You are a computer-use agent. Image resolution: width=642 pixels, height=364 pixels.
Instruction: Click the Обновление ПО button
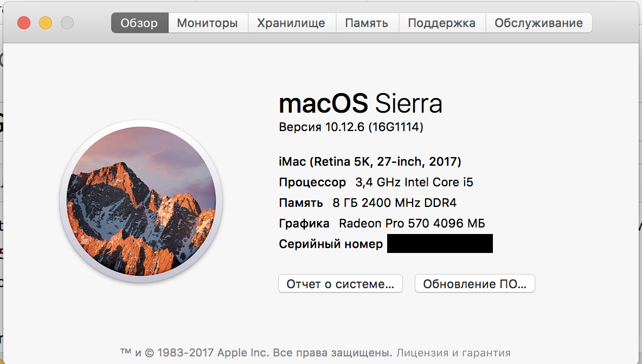tap(474, 284)
